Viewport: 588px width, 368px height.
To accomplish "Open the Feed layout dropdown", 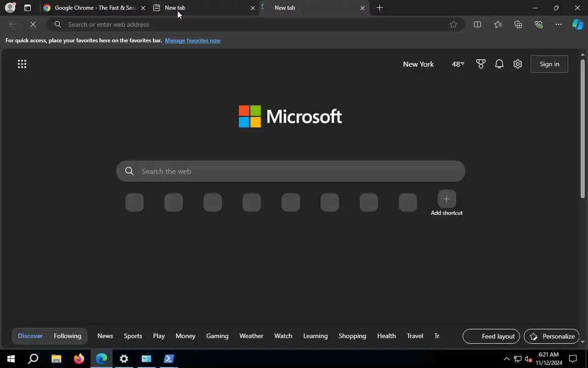I will pos(491,336).
